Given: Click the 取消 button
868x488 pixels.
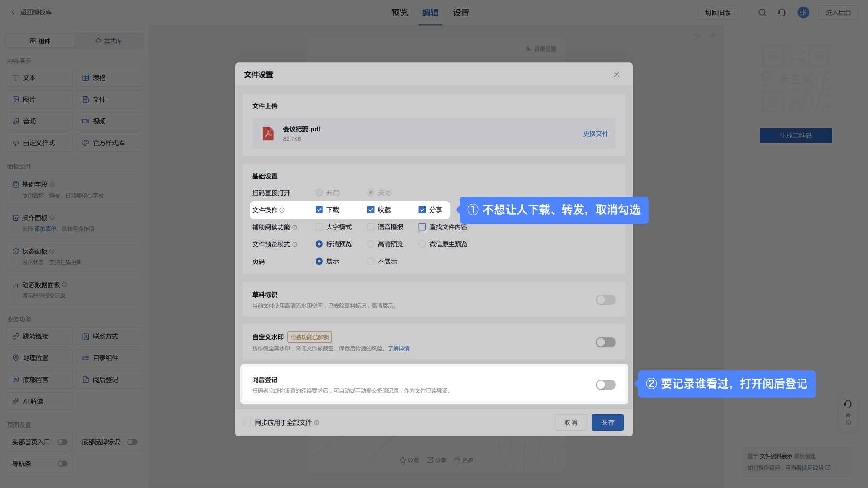Looking at the screenshot, I should [571, 422].
